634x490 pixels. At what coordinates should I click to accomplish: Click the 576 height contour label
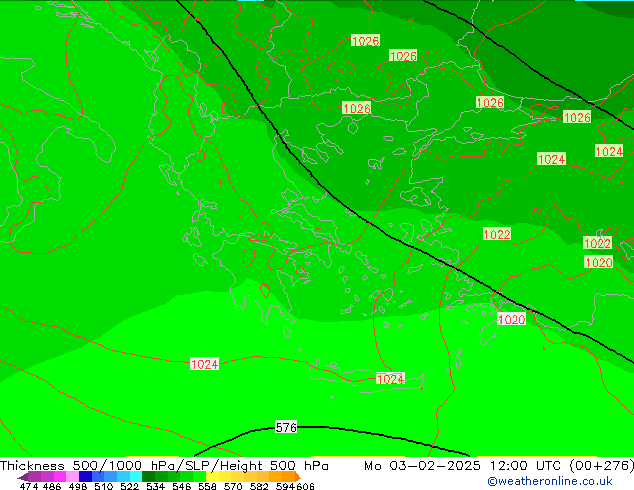point(286,427)
